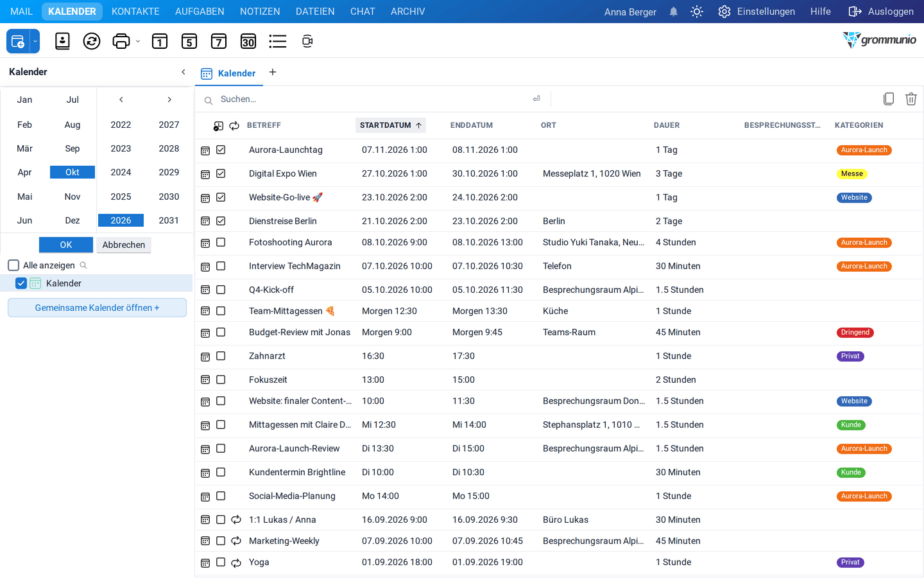
Task: Toggle dark mode sun icon
Action: pyautogui.click(x=697, y=12)
